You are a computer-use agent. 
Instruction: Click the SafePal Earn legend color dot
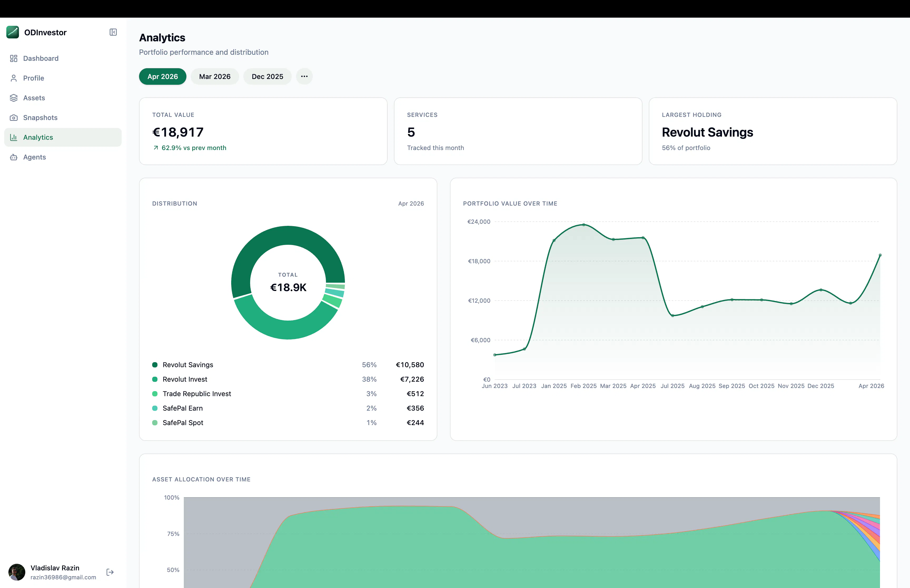[x=155, y=408]
